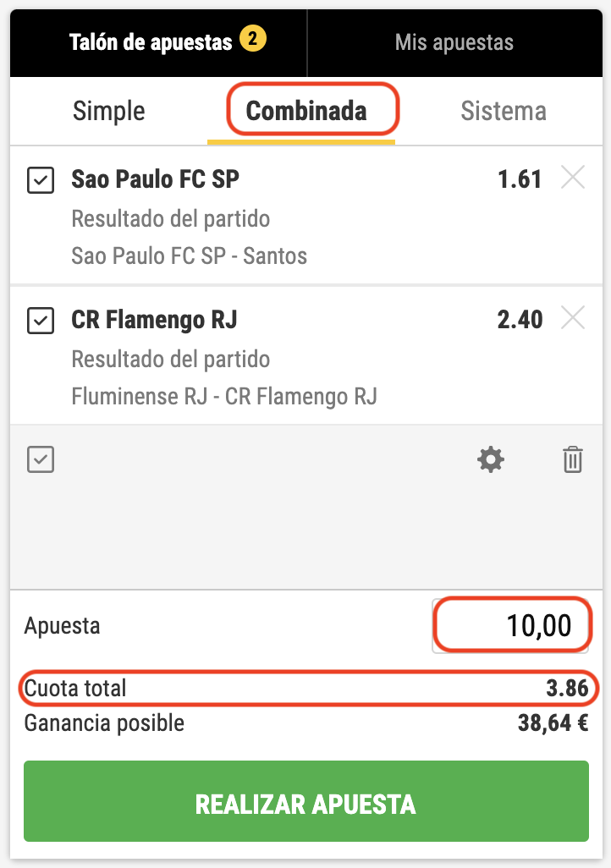Select the Talón de apuestas tab
Viewport: 611px width, 868px height.
tap(151, 42)
